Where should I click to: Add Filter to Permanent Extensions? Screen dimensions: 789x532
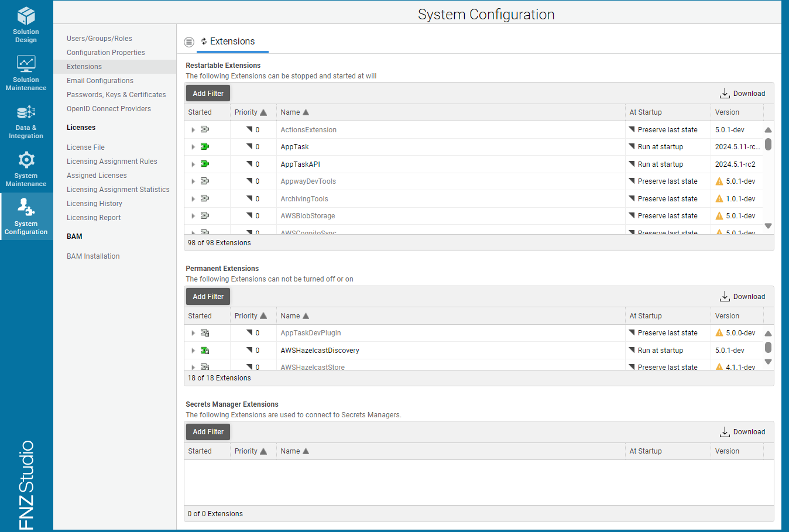tap(208, 297)
